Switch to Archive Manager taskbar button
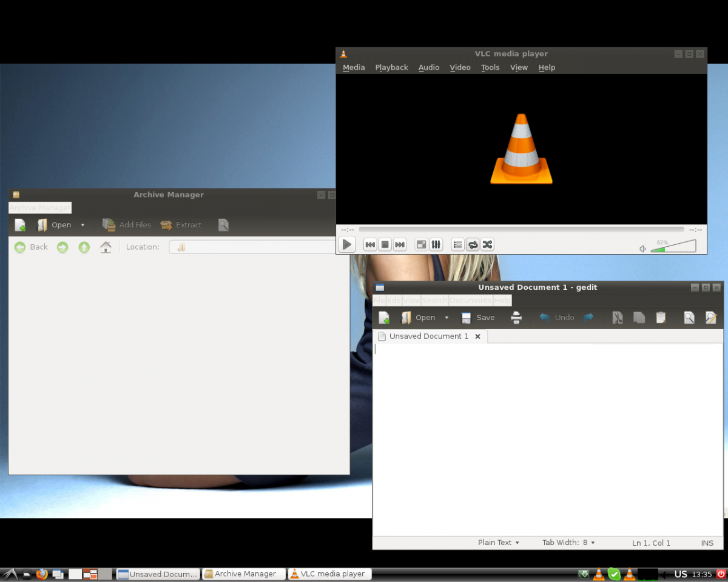This screenshot has height=582, width=728. (243, 574)
